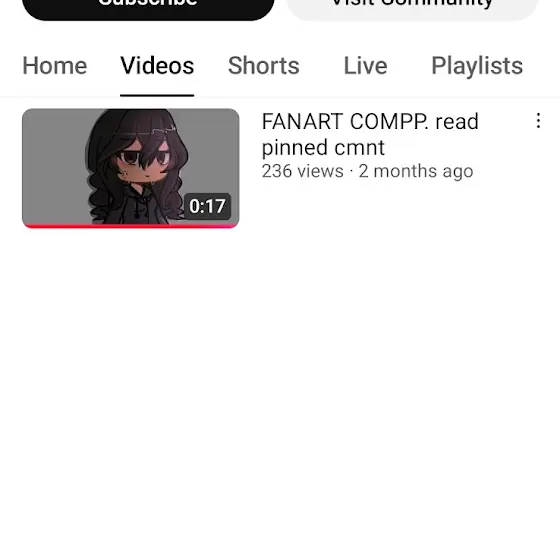
Task: Select the Videos tab
Action: pyautogui.click(x=157, y=66)
